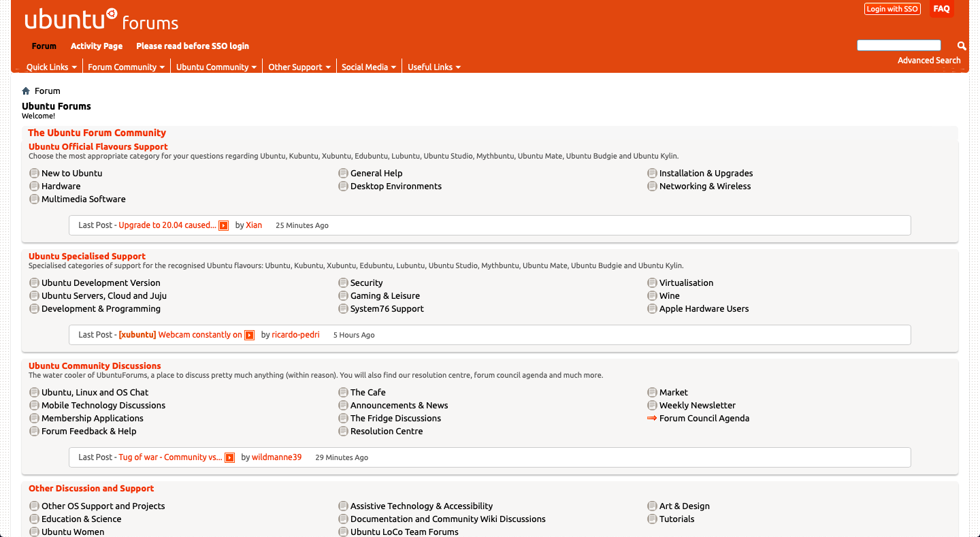Go to last post arrow for Webcam constantly on

click(x=249, y=336)
